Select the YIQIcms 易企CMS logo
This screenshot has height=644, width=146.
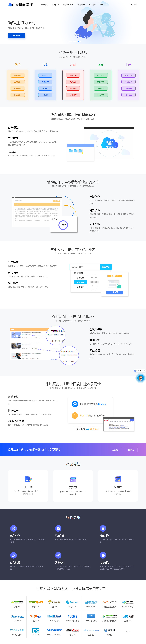pos(36,616)
